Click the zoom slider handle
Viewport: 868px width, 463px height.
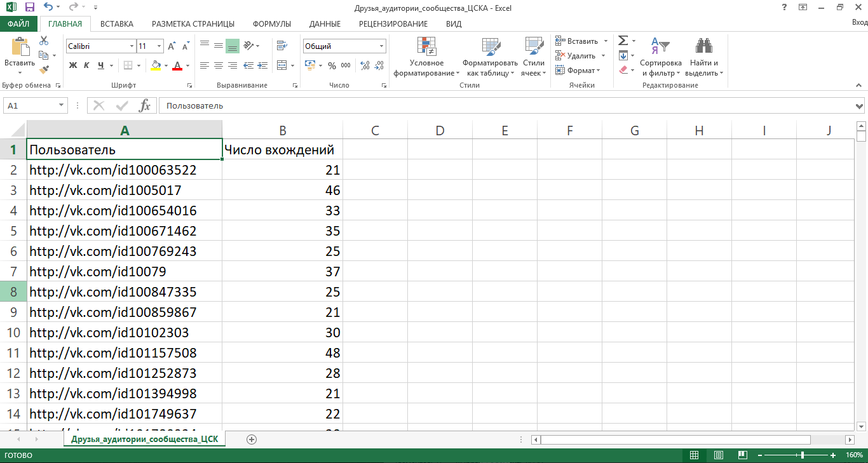click(803, 455)
